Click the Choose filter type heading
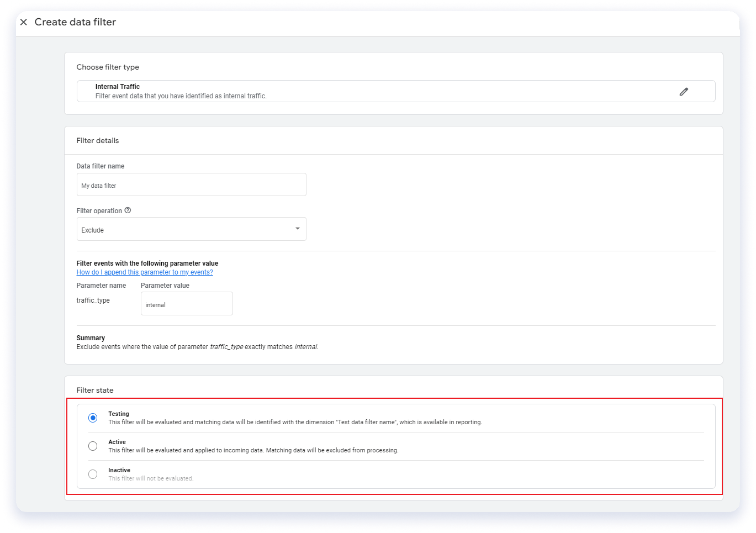 point(108,67)
